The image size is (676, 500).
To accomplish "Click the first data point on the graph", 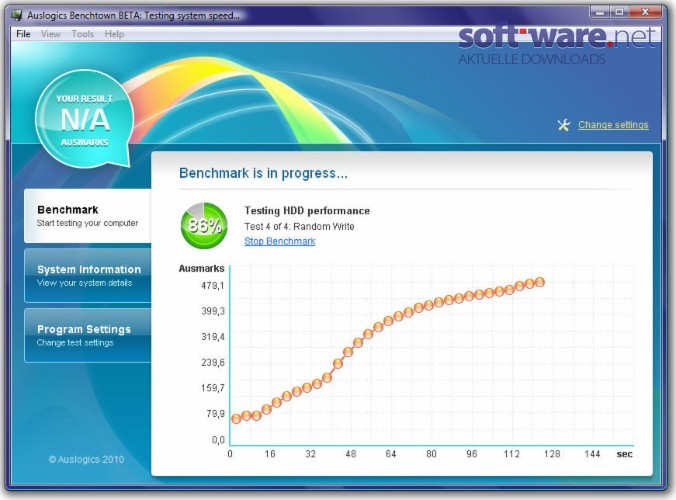I will coord(236,419).
